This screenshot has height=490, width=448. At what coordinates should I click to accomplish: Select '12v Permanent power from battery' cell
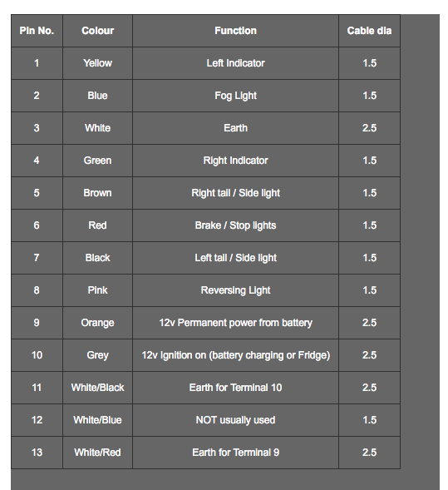point(235,323)
